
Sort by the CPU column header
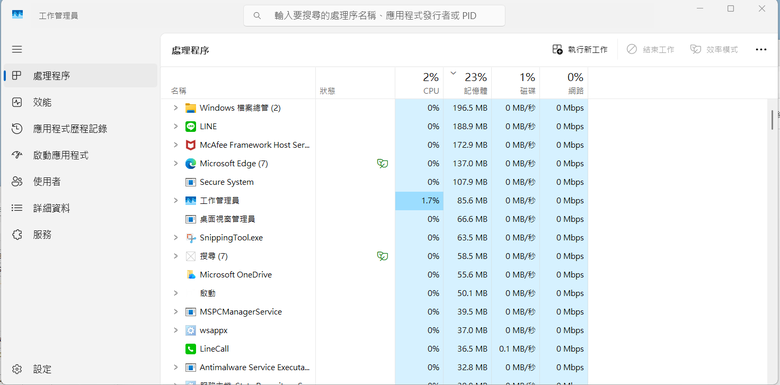pyautogui.click(x=420, y=83)
